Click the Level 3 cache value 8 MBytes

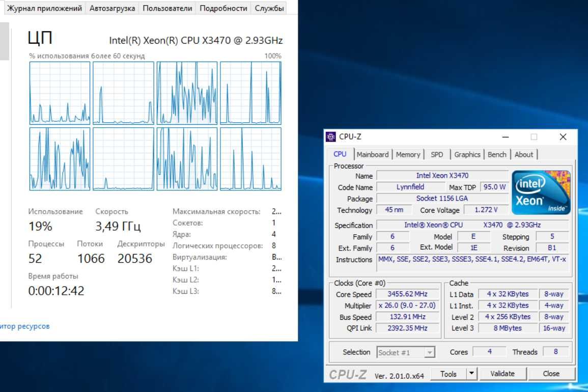508,328
